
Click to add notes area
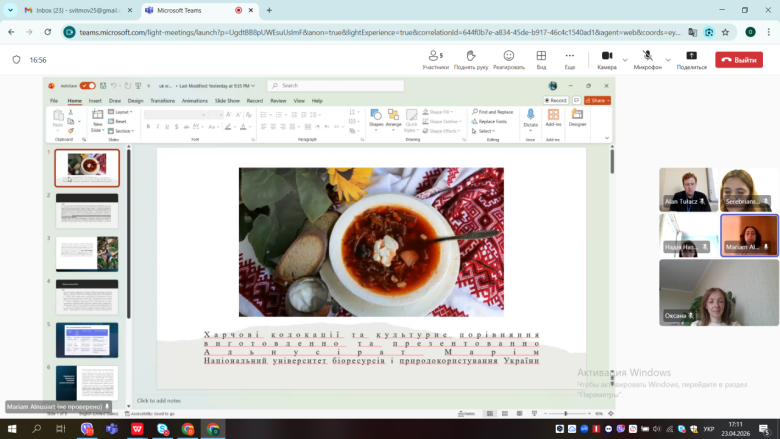click(x=159, y=400)
